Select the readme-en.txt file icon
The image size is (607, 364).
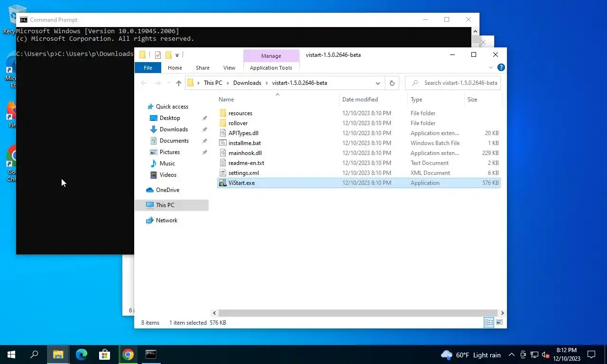pos(223,163)
